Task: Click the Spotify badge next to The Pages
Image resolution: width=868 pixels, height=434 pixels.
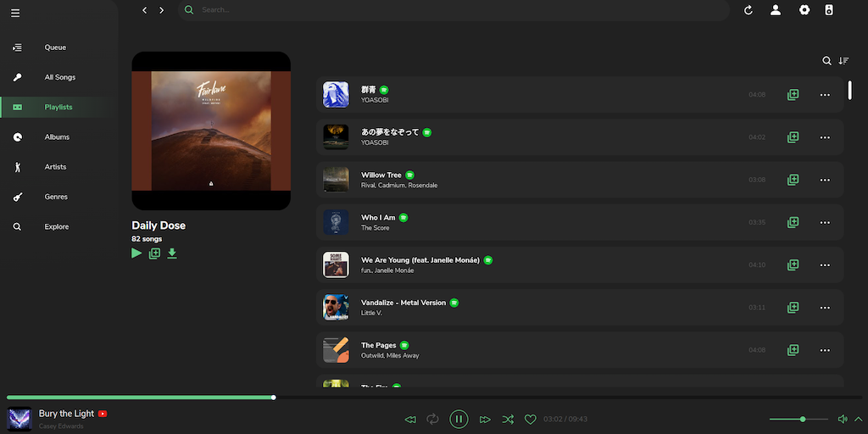Action: click(404, 346)
